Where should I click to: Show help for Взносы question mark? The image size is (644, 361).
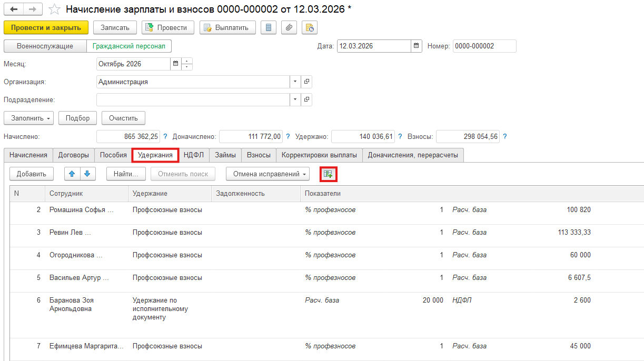coord(505,136)
